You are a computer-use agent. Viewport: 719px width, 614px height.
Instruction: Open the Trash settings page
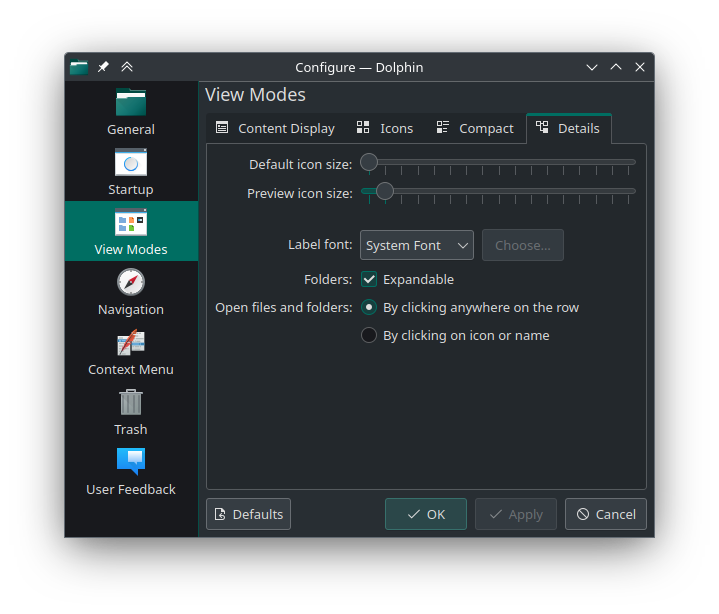[131, 412]
